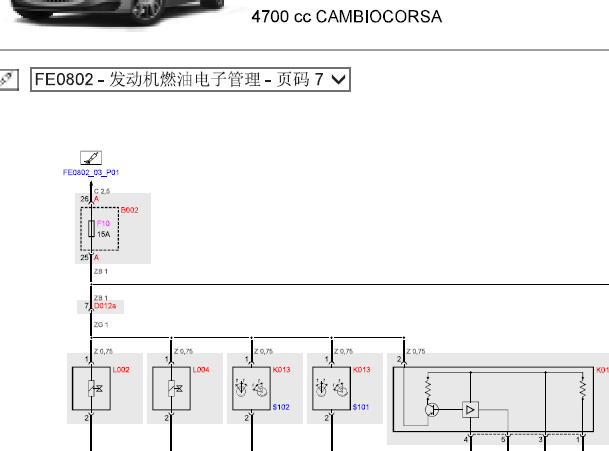The height and width of the screenshot is (451, 609).
Task: Open the S101 reference link
Action: click(361, 407)
